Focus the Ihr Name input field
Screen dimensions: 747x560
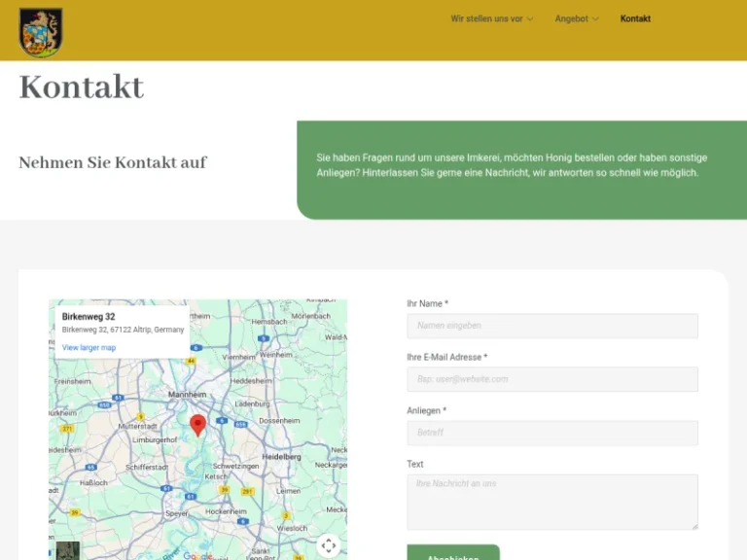click(x=552, y=326)
